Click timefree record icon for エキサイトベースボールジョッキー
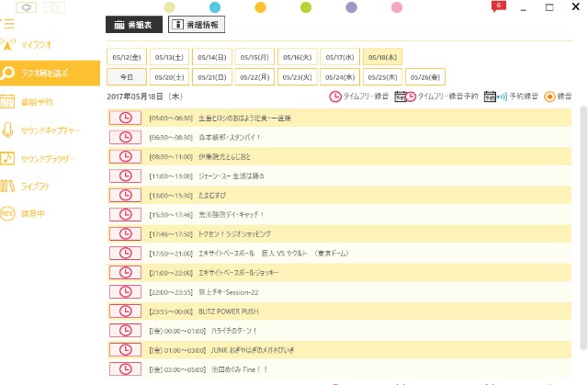 tap(125, 273)
